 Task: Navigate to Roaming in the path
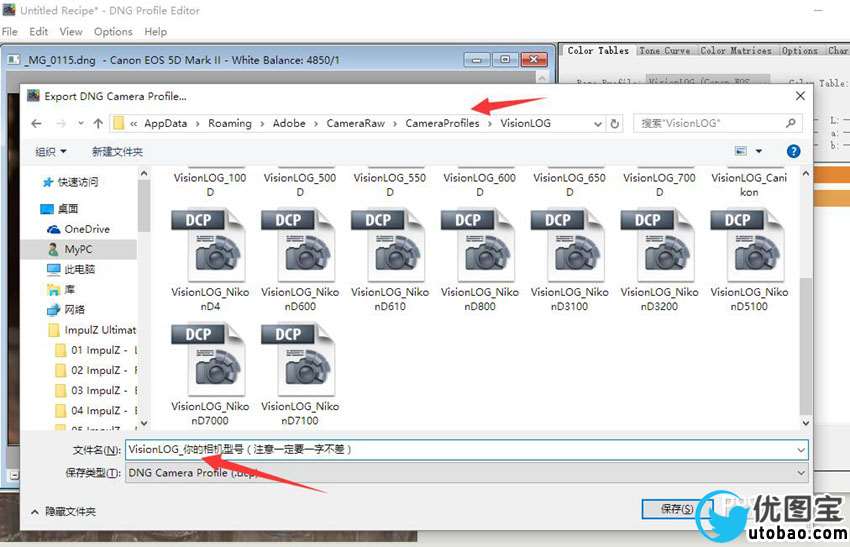point(230,123)
